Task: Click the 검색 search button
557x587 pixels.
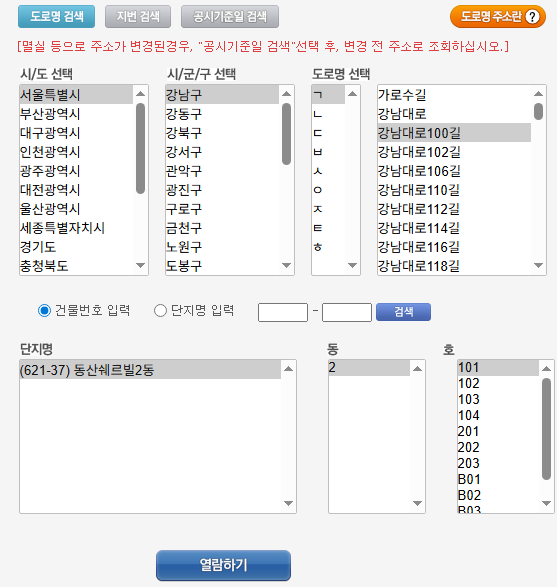Action: click(x=403, y=312)
